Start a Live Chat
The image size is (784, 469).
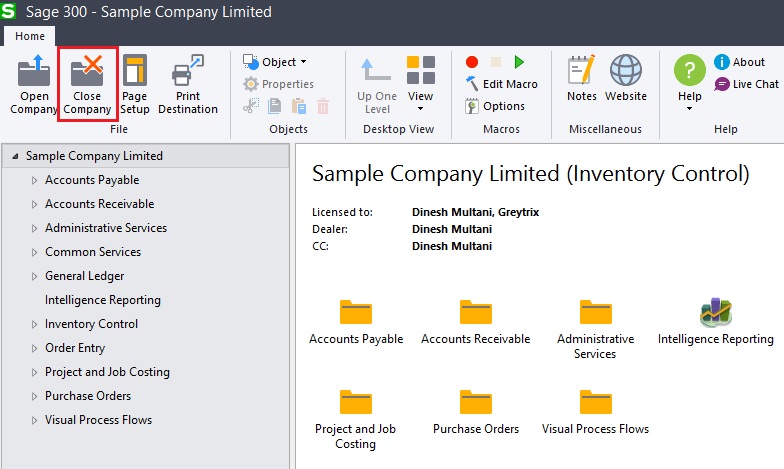[746, 84]
